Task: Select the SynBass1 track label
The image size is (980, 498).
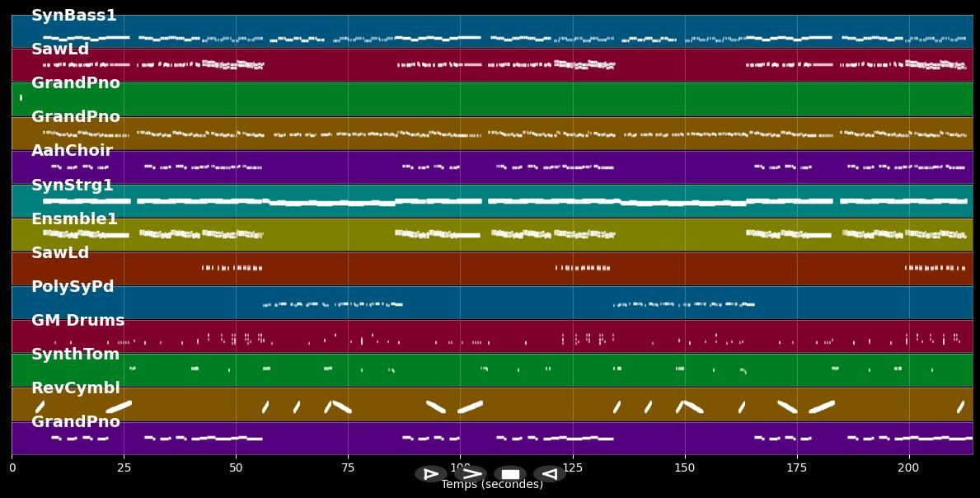Action: point(74,16)
